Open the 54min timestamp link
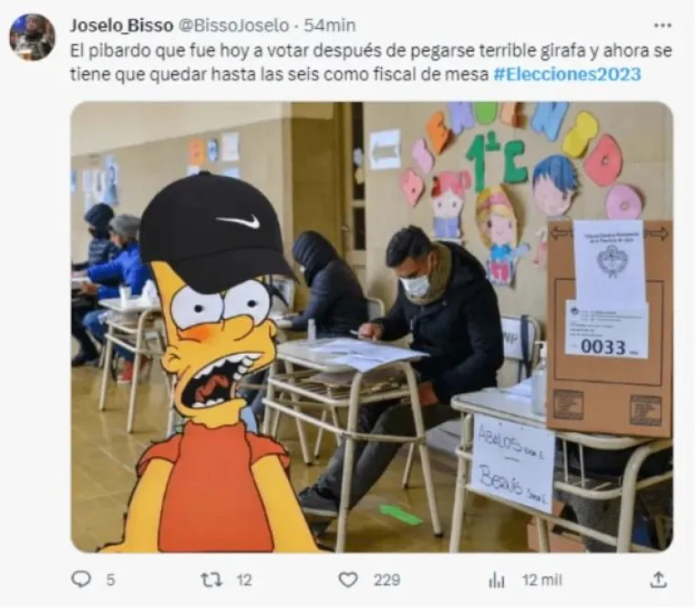 click(329, 26)
